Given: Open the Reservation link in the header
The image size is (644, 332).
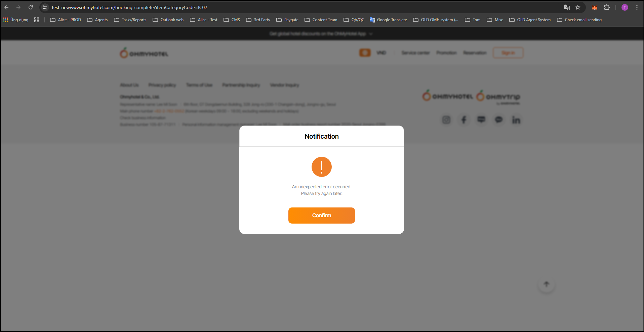Looking at the screenshot, I should [475, 53].
